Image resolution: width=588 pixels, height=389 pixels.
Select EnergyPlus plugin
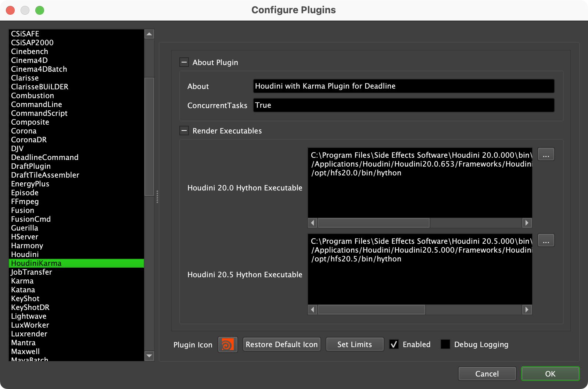point(76,184)
